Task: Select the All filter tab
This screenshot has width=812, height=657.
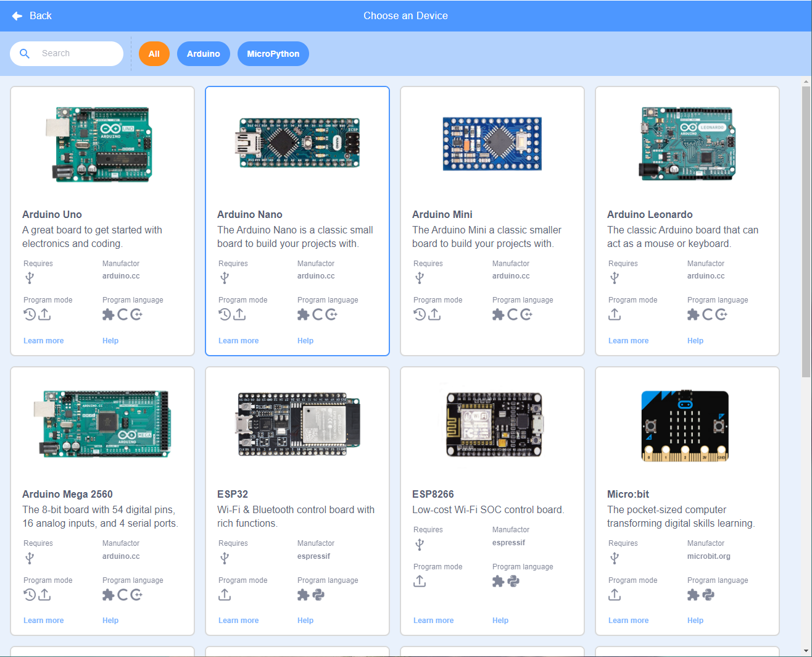Action: click(154, 54)
